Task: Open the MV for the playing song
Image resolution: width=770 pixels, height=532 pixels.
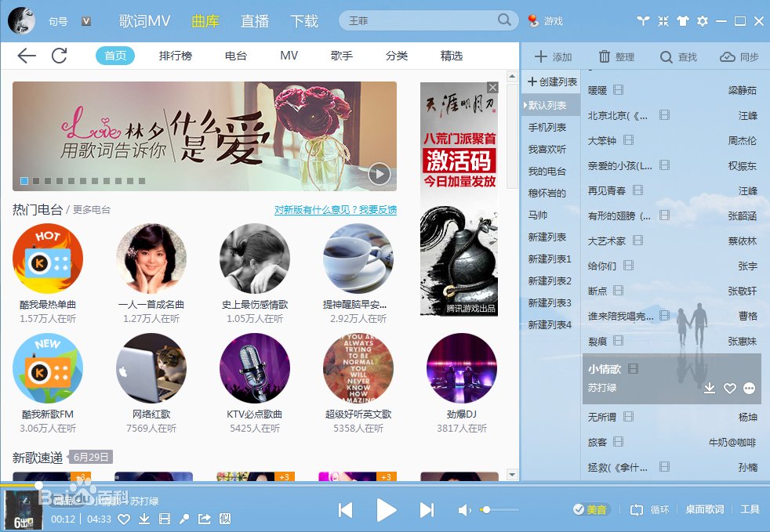Action: [165, 519]
